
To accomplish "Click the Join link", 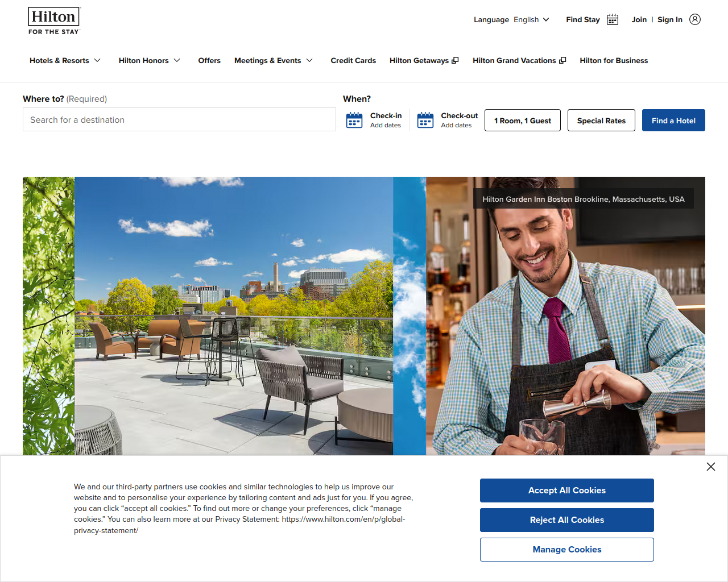I will point(639,19).
